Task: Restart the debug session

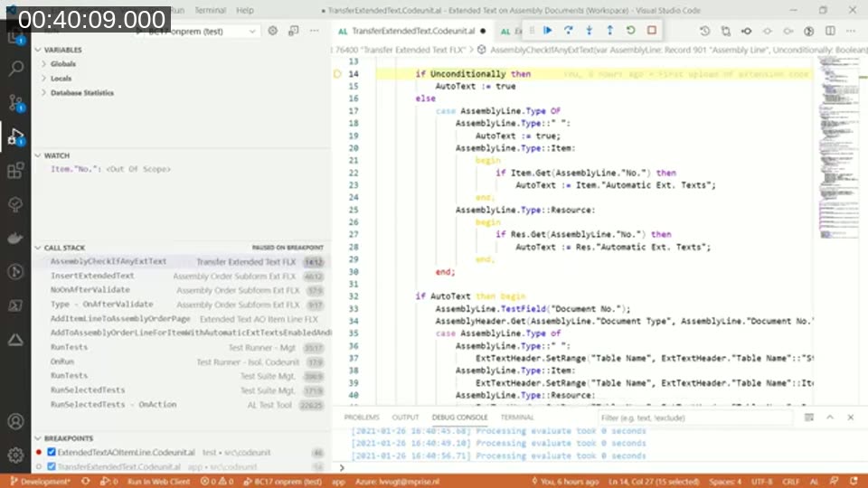Action: point(630,31)
